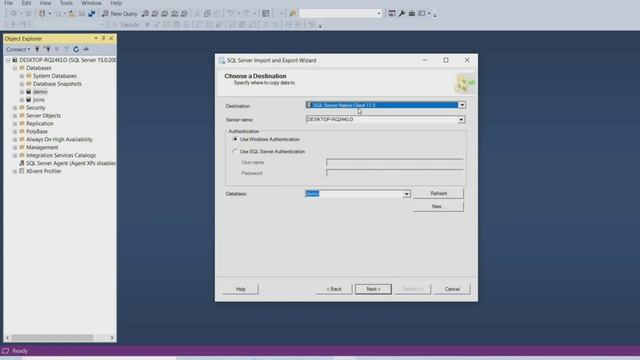
Task: Click the wrench icon in the toolbar
Action: click(402, 13)
